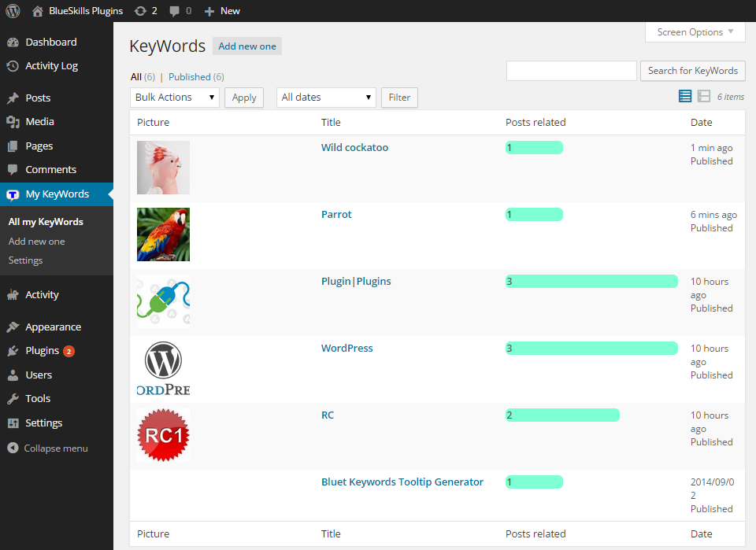This screenshot has height=550, width=756.
Task: Click the keyword search input field
Action: point(571,71)
